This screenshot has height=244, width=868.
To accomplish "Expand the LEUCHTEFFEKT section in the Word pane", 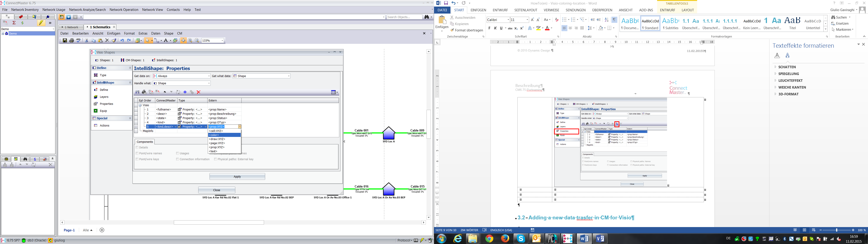I will point(775,81).
